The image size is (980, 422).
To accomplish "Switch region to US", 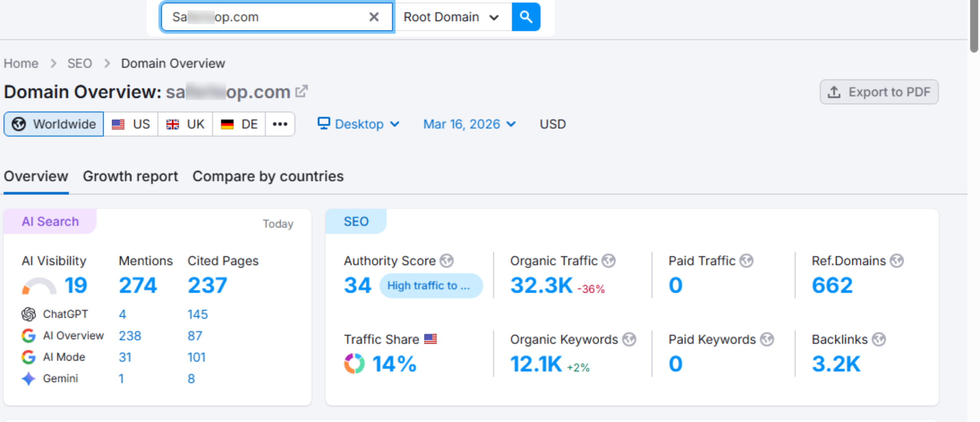I will 131,124.
